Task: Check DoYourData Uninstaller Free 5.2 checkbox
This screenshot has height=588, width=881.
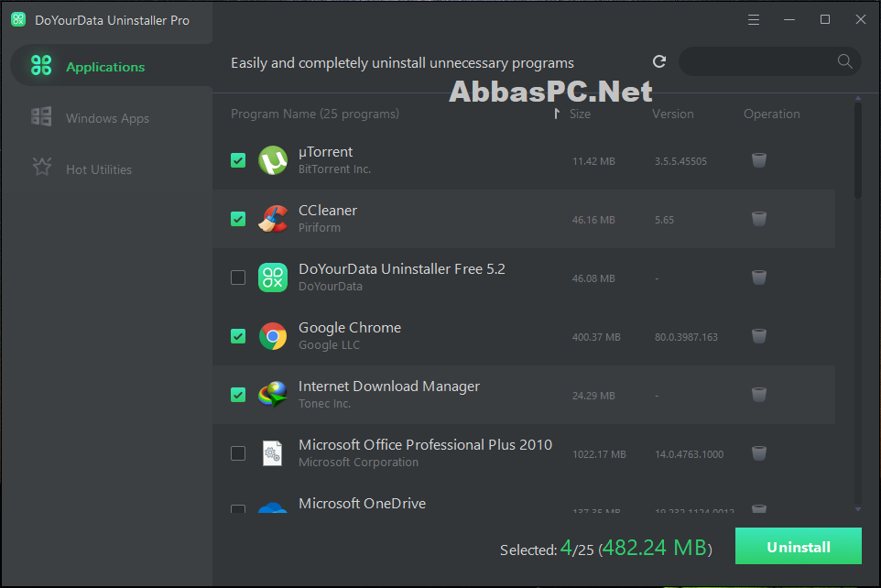Action: (x=238, y=278)
